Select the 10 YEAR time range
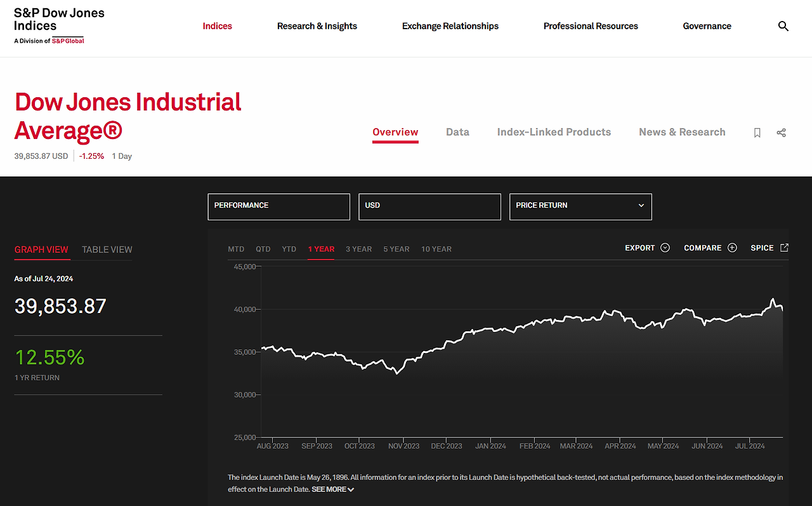 436,249
